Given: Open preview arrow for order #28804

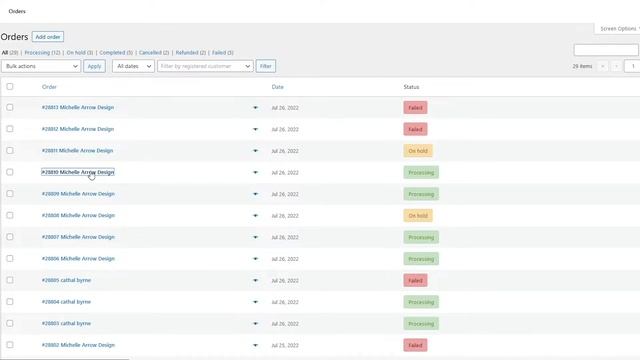Looking at the screenshot, I should [x=255, y=302].
